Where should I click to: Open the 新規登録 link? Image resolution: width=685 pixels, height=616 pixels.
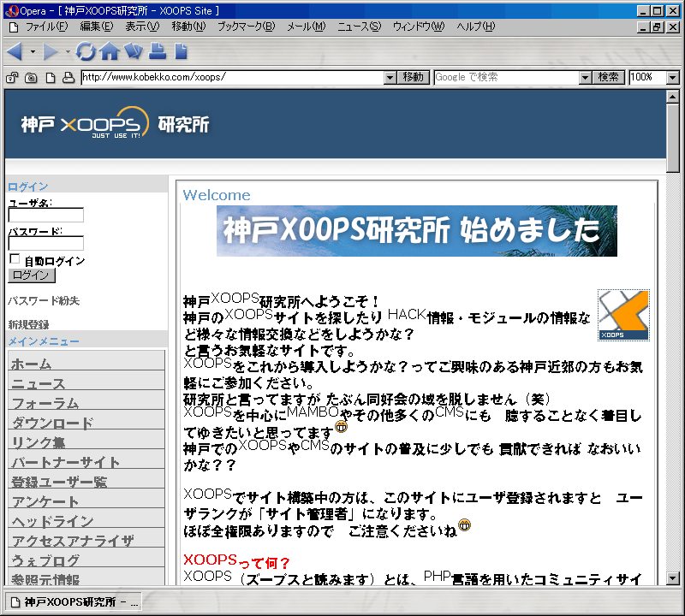click(28, 324)
